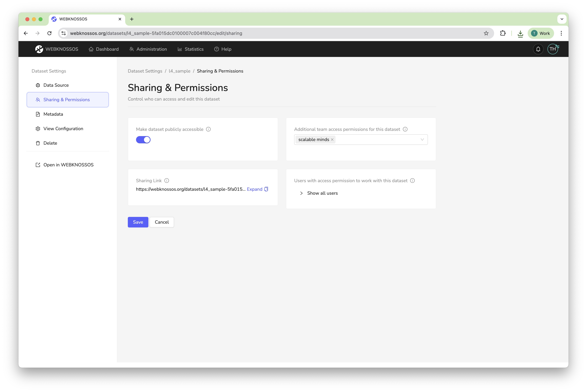Click info icon beside publicly accessible label
Screen dimensions: 587x392
tap(208, 129)
